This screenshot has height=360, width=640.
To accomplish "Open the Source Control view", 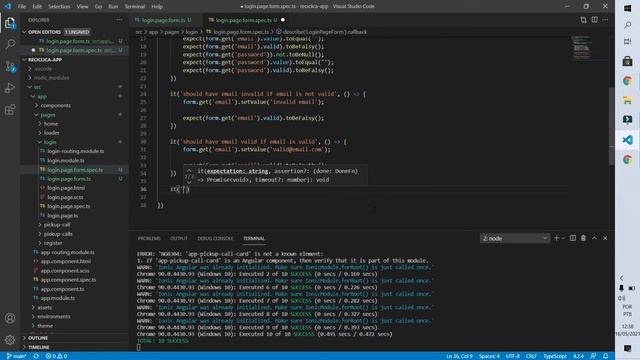I will pos(10,66).
